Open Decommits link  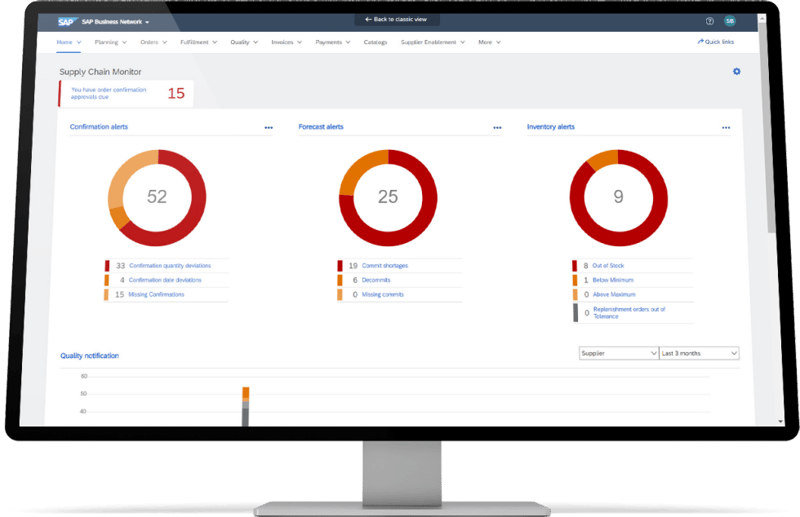point(376,280)
